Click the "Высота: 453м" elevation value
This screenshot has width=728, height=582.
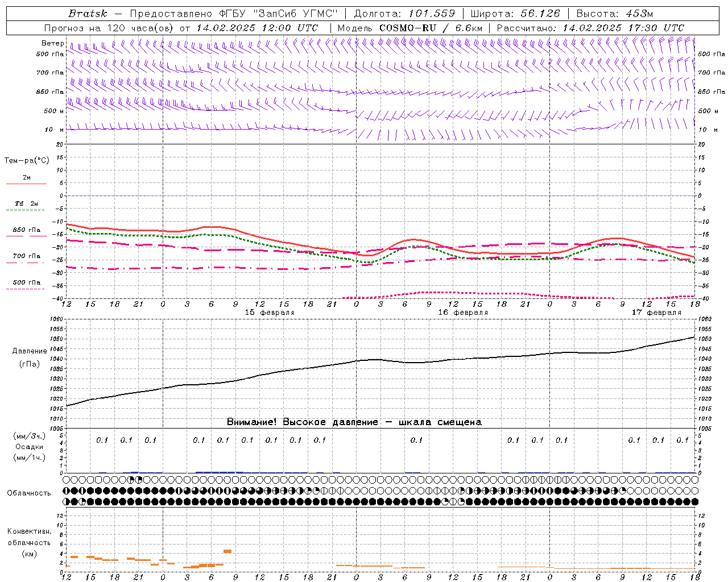[615, 14]
